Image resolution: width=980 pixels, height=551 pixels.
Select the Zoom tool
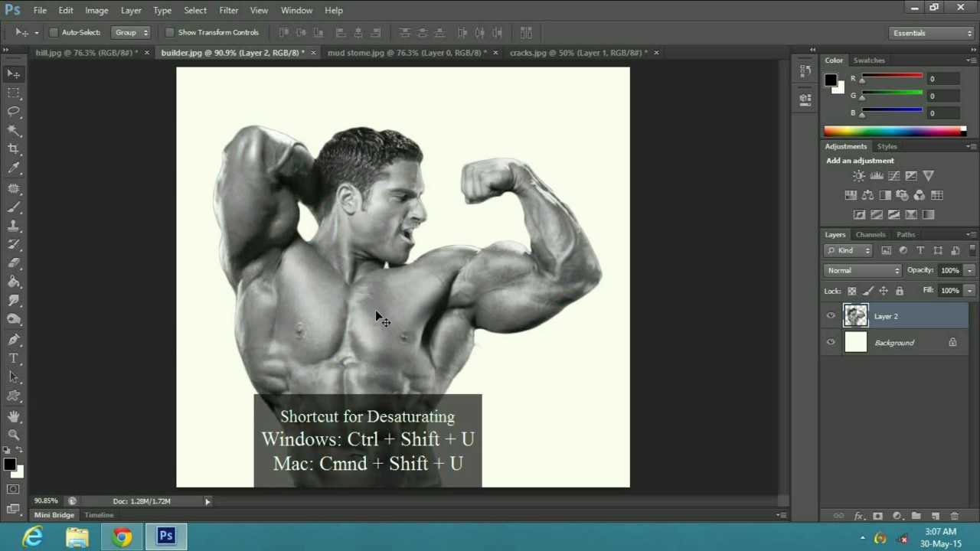[14, 434]
